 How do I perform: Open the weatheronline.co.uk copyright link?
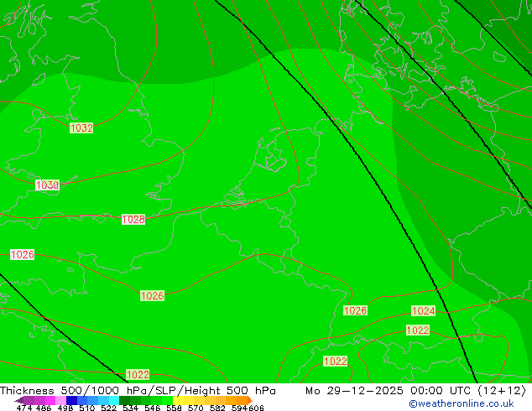point(462,403)
